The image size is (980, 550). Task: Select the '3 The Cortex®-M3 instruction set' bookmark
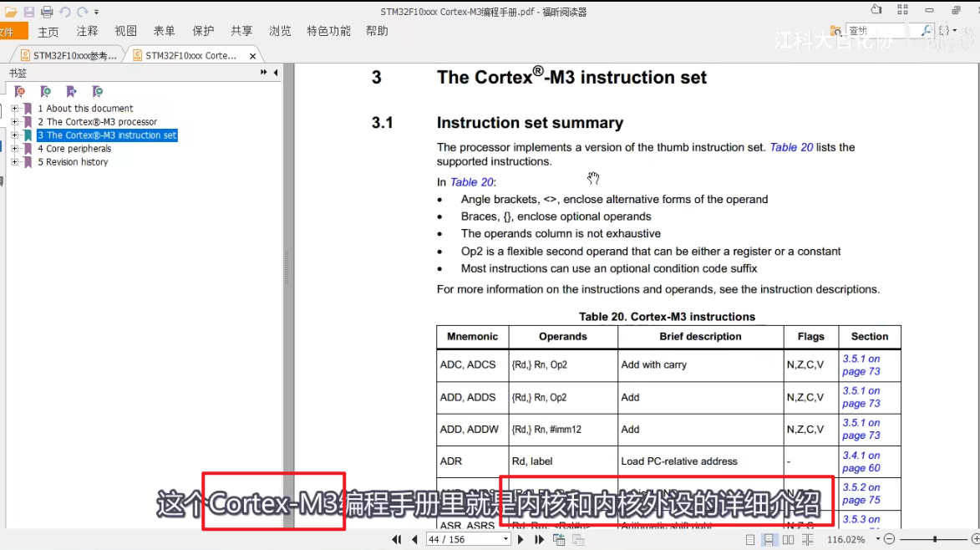107,135
